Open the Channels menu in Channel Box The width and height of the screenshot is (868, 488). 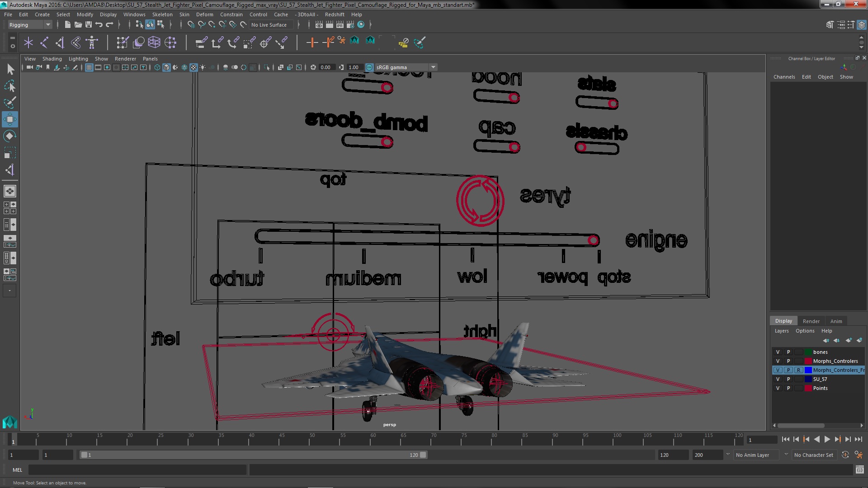(x=784, y=77)
